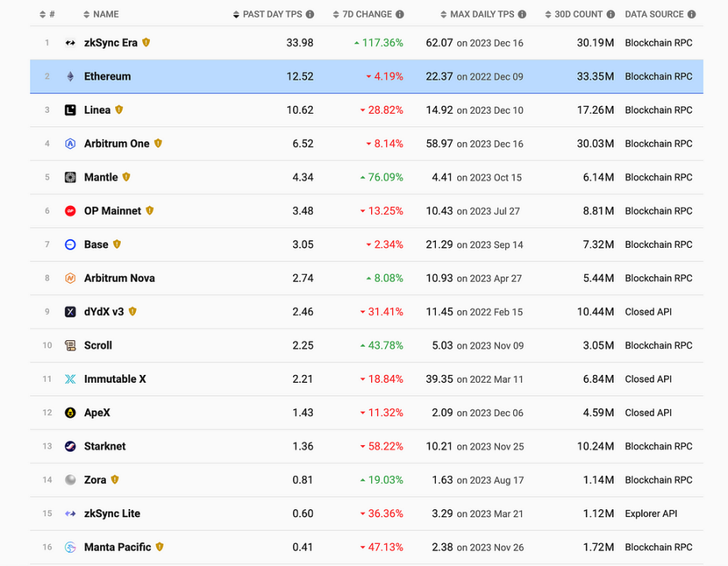Sort by 7D Change column header
The image size is (728, 566).
coord(366,14)
